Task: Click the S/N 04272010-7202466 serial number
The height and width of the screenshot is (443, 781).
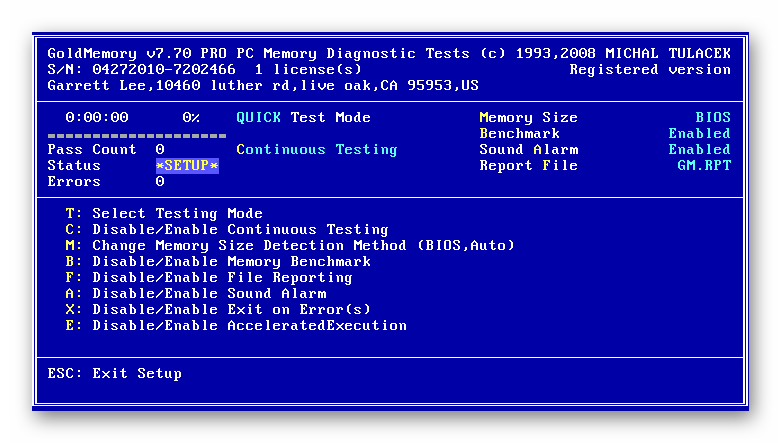Action: coord(141,69)
